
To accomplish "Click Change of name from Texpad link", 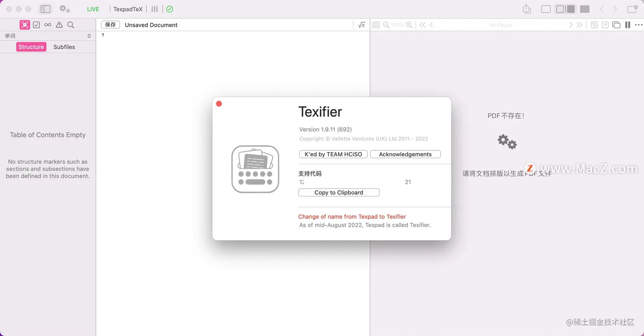I will pyautogui.click(x=352, y=216).
